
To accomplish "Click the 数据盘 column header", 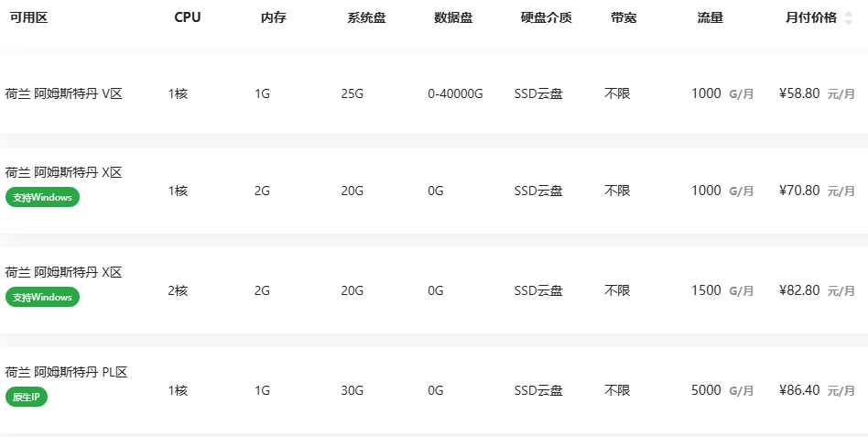I will click(x=453, y=17).
